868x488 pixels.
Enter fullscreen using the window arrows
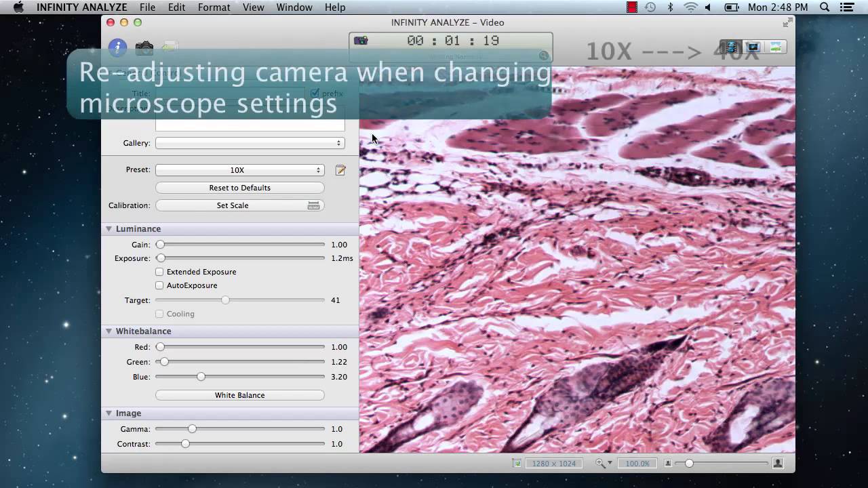tap(787, 22)
